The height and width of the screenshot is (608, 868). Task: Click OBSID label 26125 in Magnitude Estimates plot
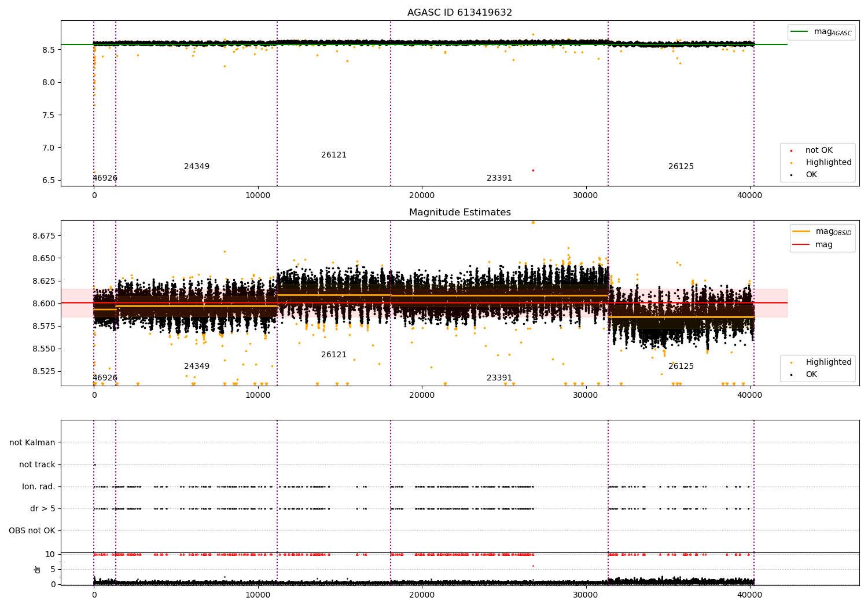pos(681,367)
